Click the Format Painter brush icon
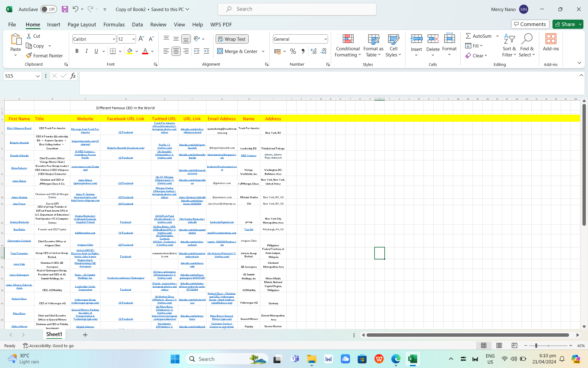The height and width of the screenshot is (368, 588). (29, 56)
